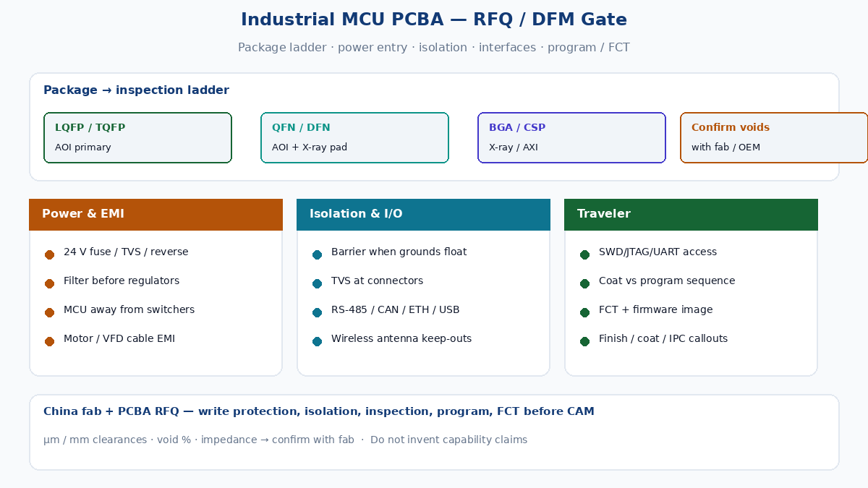
Task: Select the LQFP / TQFP package card
Action: (x=137, y=137)
